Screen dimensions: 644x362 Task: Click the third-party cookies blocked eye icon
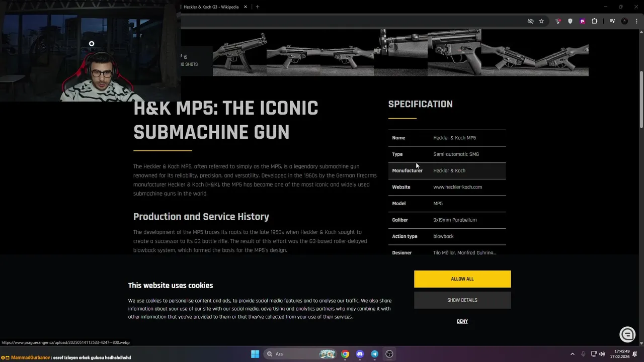coord(530,21)
